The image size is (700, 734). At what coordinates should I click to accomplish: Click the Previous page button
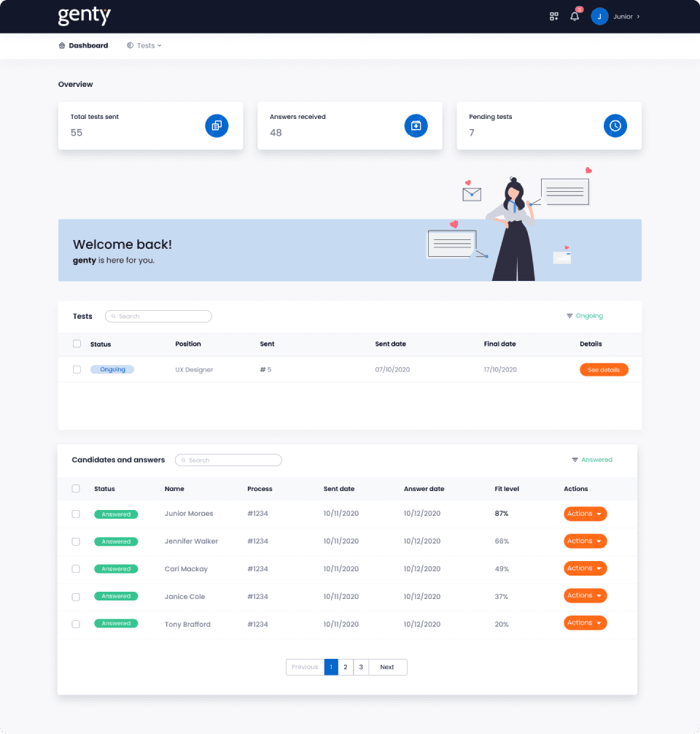305,667
